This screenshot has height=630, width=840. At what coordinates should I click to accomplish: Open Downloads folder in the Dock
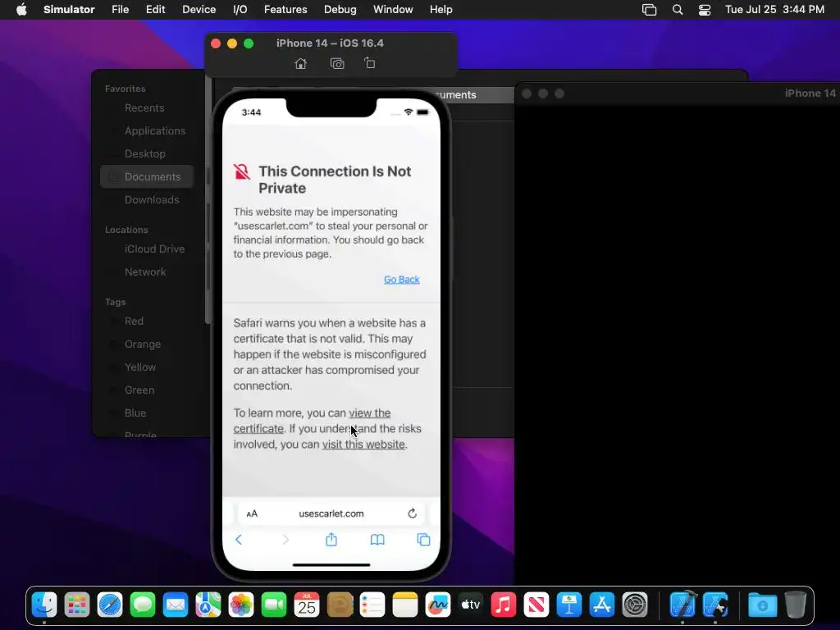pos(762,605)
